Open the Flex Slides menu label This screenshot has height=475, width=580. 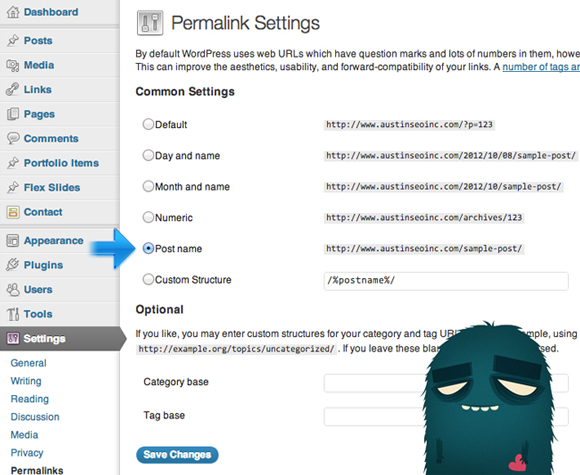tap(52, 187)
